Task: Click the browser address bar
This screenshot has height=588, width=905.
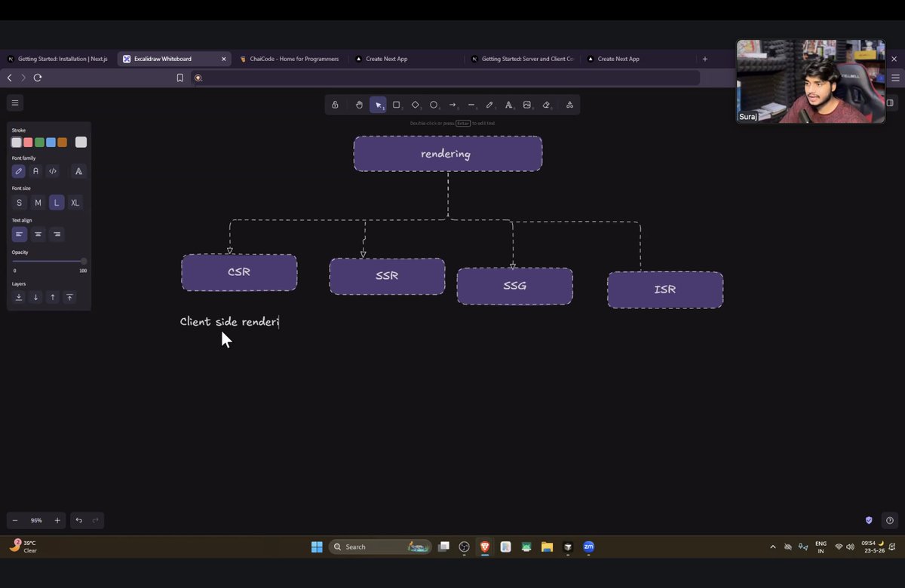Action: point(445,78)
